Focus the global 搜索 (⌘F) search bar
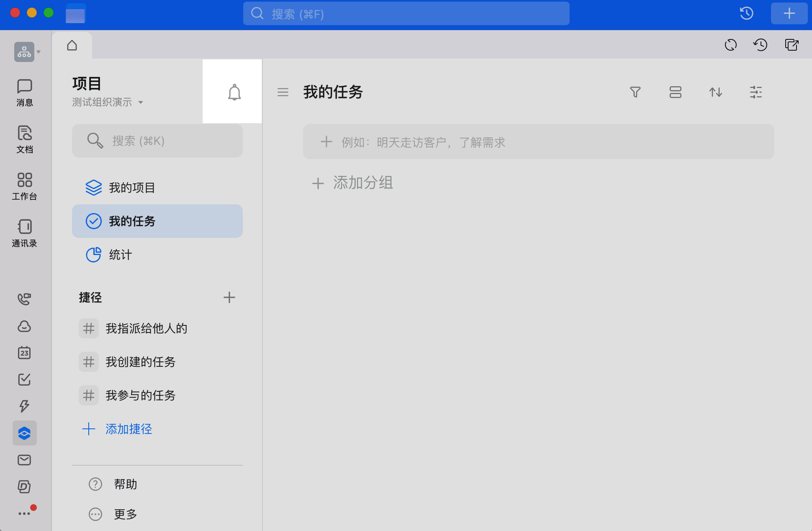 (406, 13)
